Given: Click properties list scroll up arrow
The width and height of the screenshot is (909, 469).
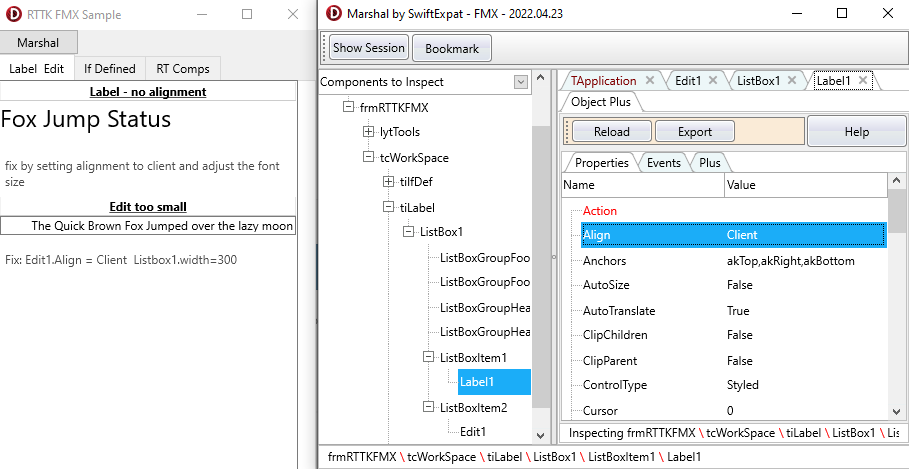Looking at the screenshot, I should [x=896, y=182].
